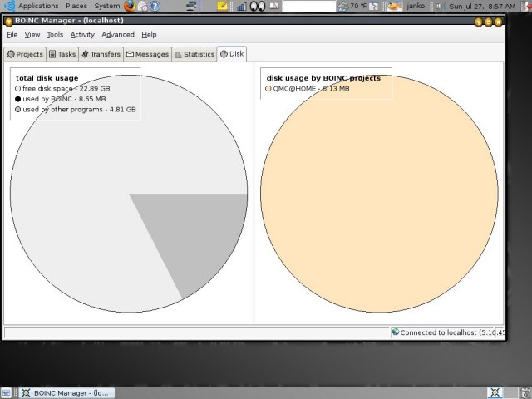Open the Help menu
532x399 pixels.
coord(149,35)
